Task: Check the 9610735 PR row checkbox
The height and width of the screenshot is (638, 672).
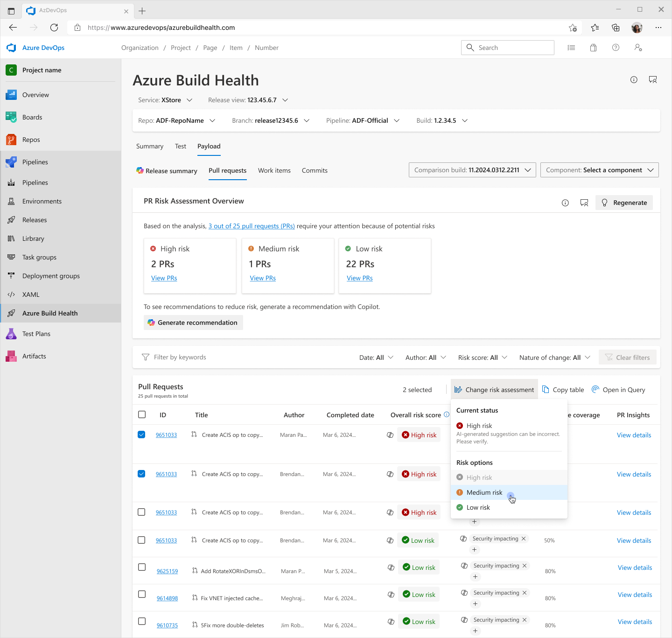Action: click(143, 621)
